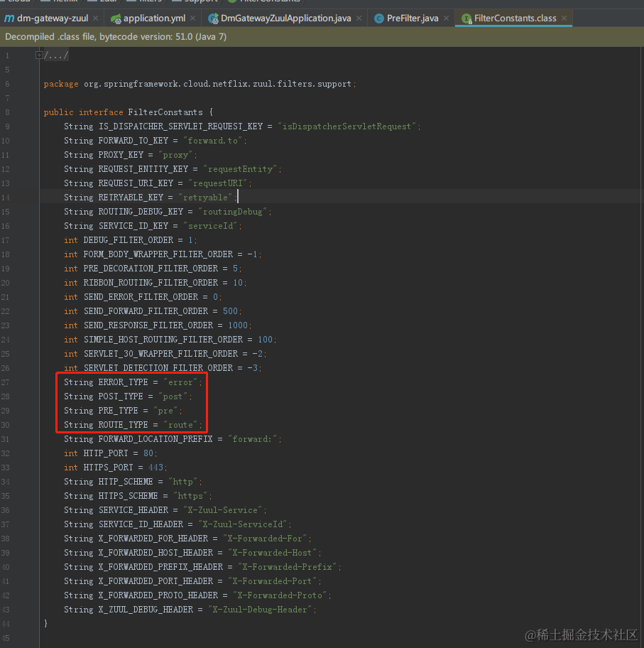Close the DmGatewayZuulApplication.java tab
The image size is (644, 648).
point(359,18)
